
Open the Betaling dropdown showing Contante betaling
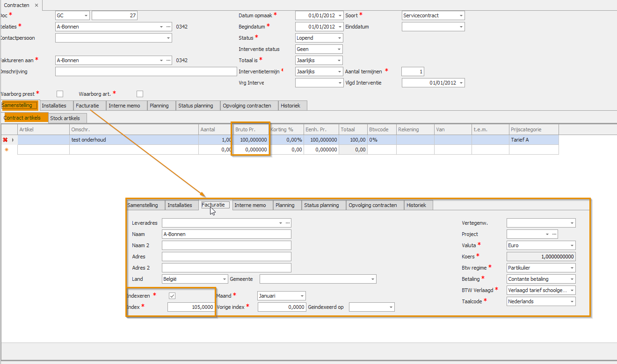572,279
